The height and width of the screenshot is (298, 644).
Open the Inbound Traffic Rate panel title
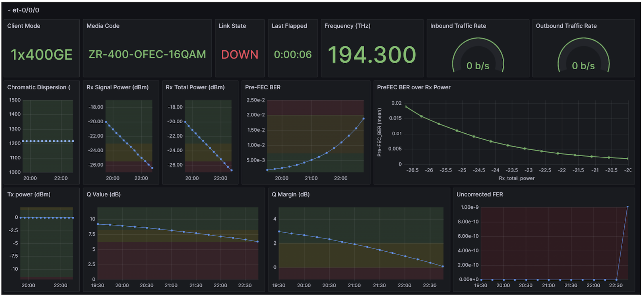tap(458, 26)
